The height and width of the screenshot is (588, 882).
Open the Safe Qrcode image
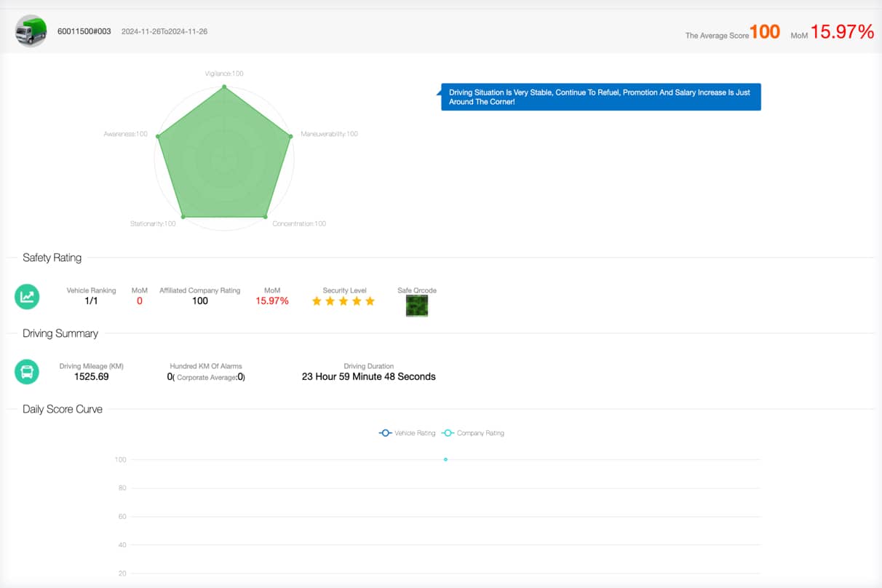tap(416, 305)
